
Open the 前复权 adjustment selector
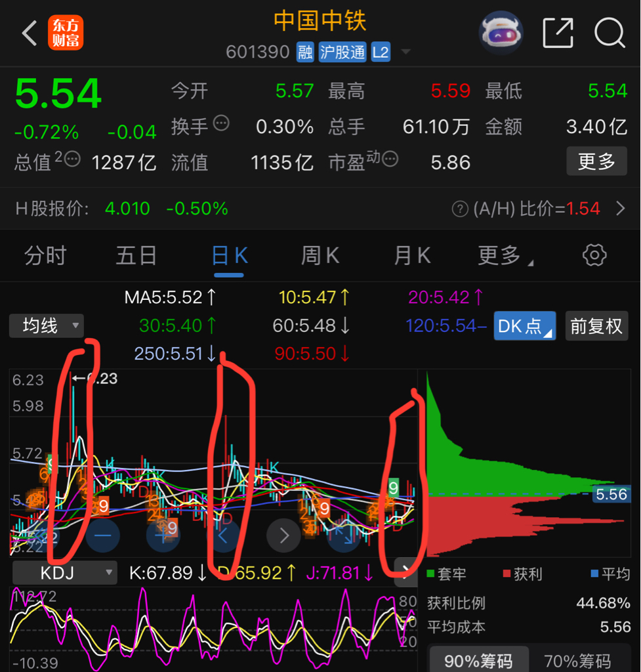(596, 326)
